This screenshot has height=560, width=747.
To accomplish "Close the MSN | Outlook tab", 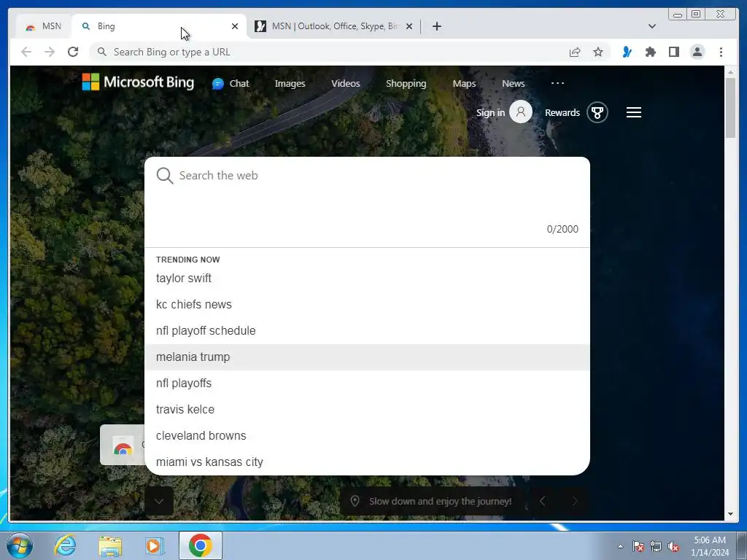I will tap(409, 26).
